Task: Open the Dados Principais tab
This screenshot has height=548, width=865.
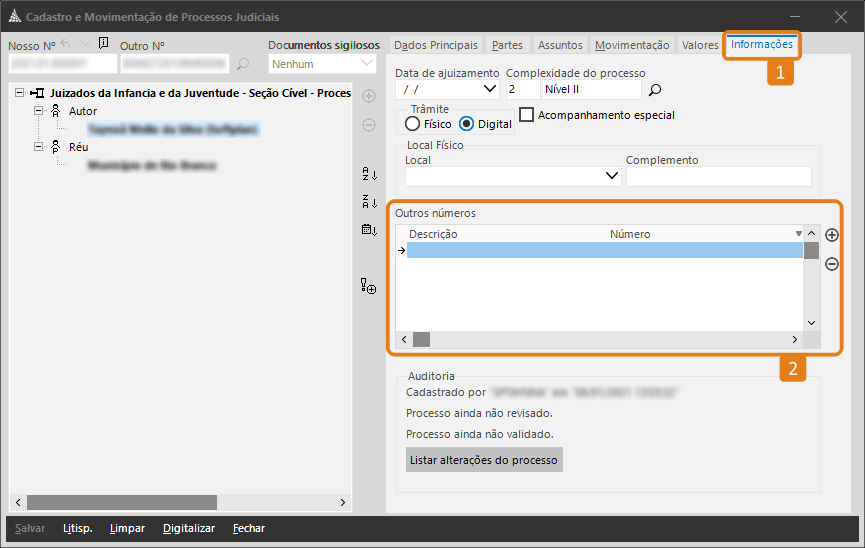Action: 436,45
